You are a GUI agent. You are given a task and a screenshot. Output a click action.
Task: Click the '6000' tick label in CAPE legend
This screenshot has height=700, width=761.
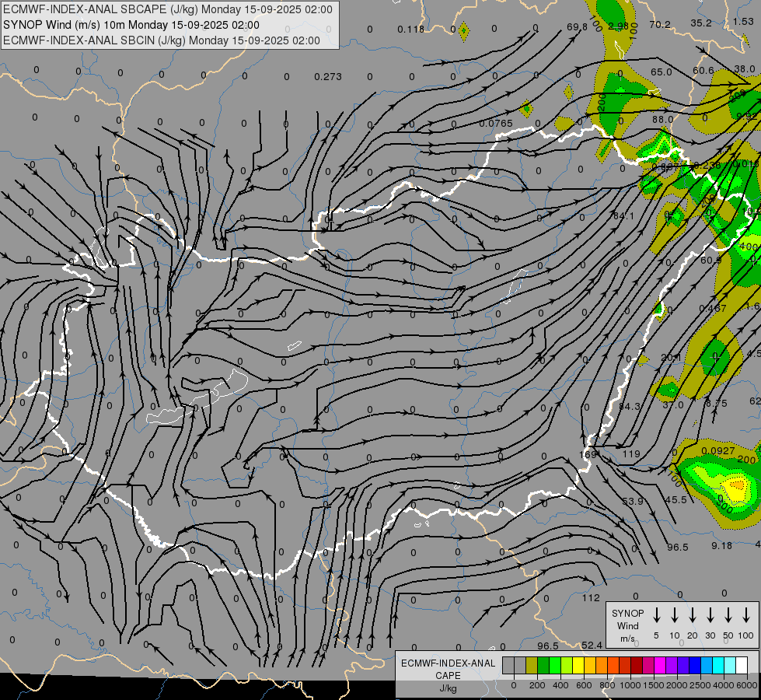coord(747,685)
